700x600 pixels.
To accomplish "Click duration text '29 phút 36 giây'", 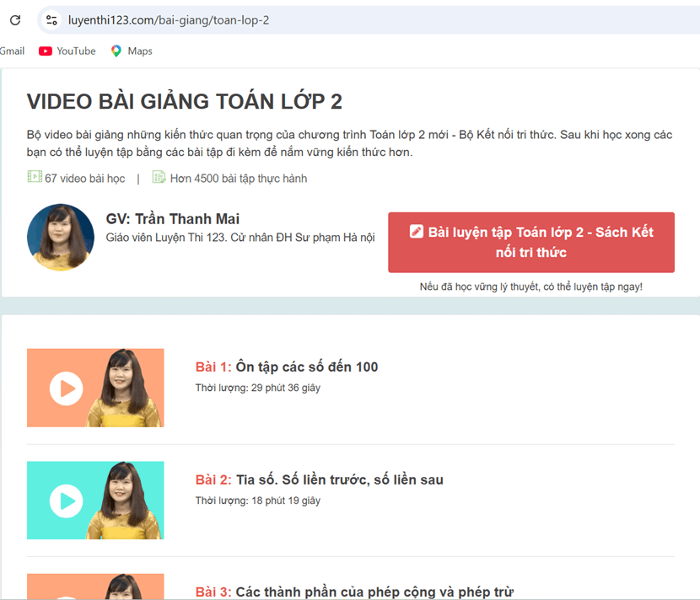I will pos(286,388).
